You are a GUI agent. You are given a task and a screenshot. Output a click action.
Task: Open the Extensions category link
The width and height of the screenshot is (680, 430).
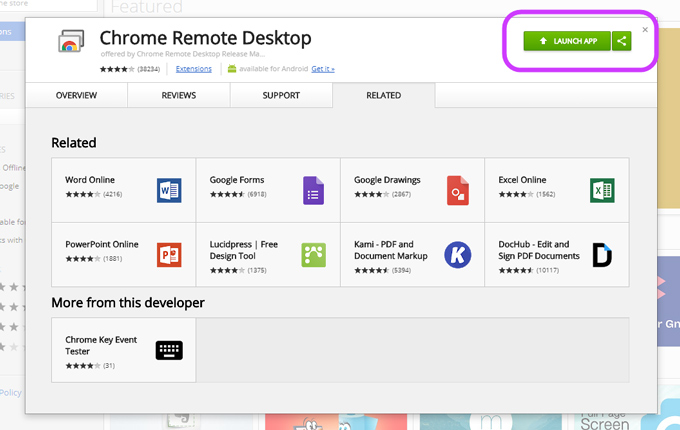click(x=193, y=69)
